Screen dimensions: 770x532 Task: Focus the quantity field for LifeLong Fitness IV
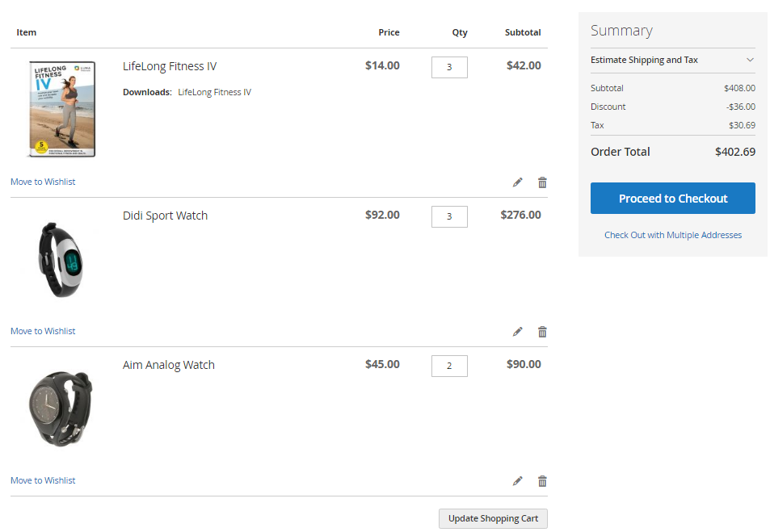click(x=449, y=67)
